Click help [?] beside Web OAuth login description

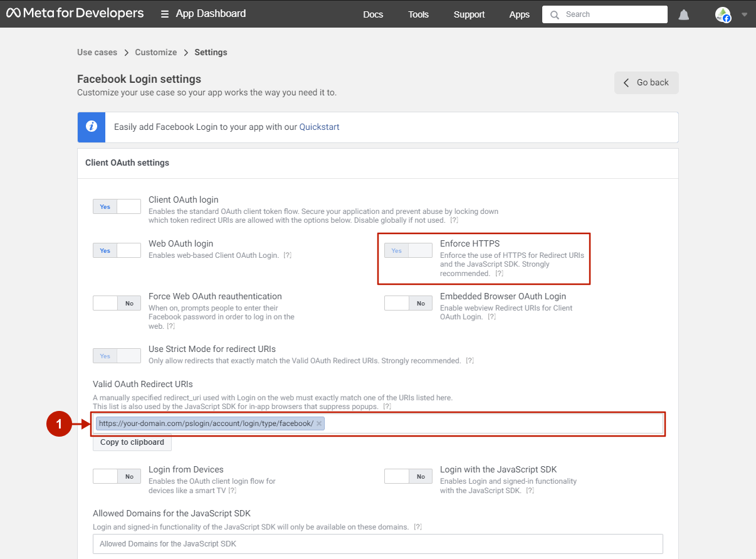(287, 255)
